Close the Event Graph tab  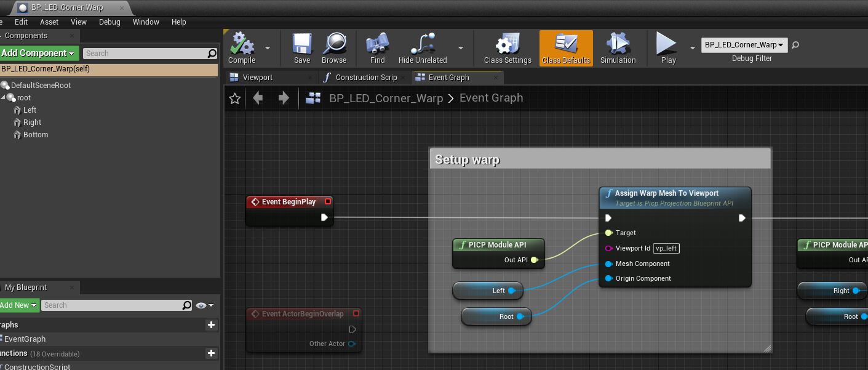[496, 78]
